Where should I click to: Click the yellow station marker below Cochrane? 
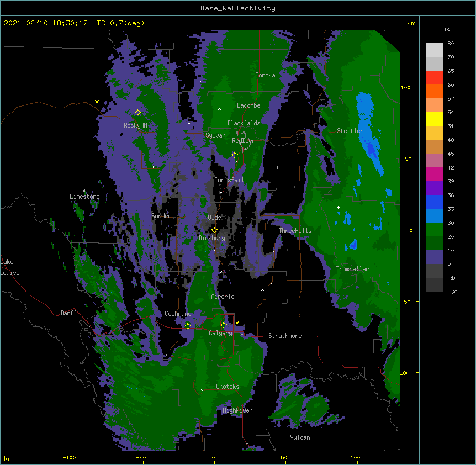188,326
